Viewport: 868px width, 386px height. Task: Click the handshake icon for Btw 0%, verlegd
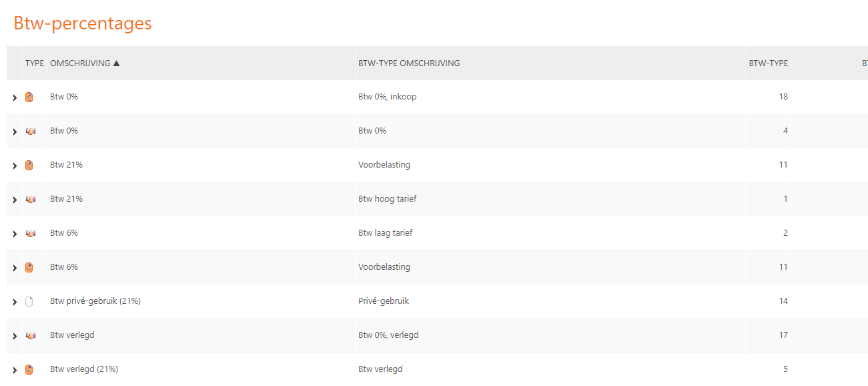(30, 336)
